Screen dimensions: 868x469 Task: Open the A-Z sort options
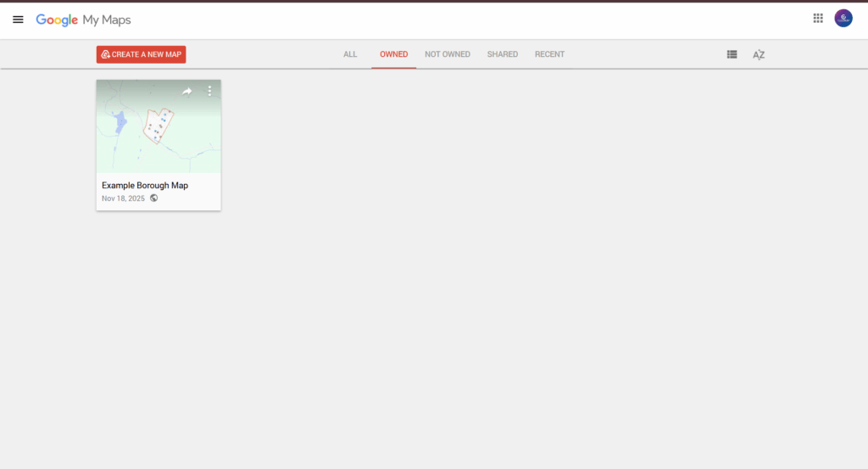point(759,54)
